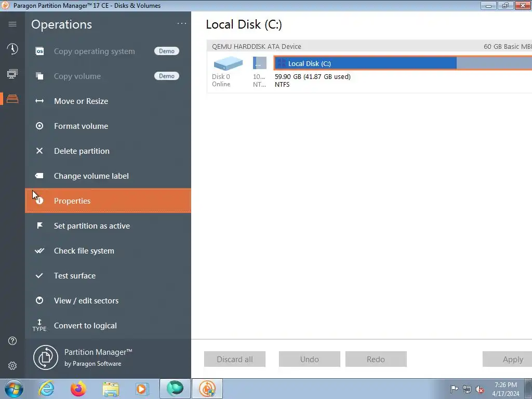Open the backup history clock icon
Viewport: 532px width, 399px height.
(x=12, y=49)
